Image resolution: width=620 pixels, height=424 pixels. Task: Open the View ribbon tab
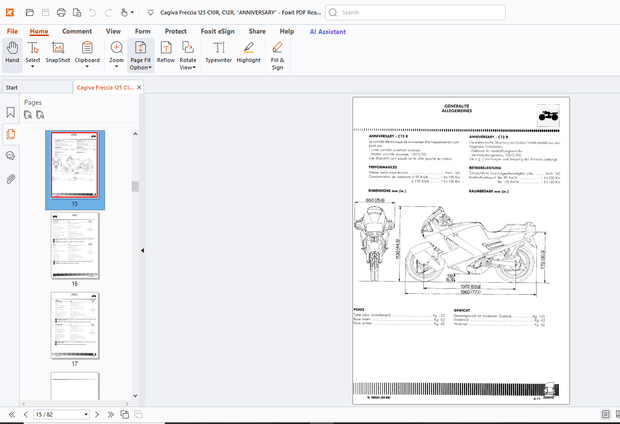tap(113, 31)
